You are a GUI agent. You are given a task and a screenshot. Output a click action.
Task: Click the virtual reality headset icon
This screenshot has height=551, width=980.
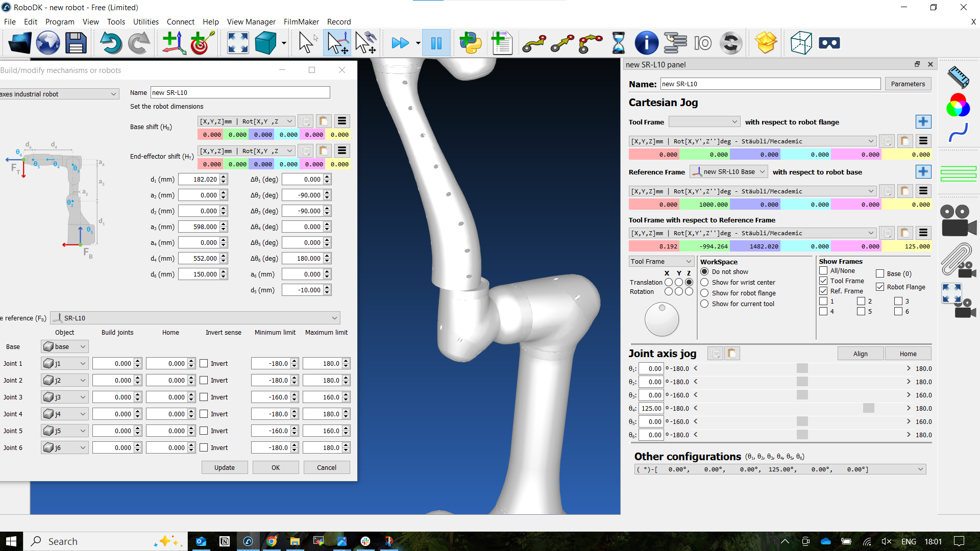point(829,43)
